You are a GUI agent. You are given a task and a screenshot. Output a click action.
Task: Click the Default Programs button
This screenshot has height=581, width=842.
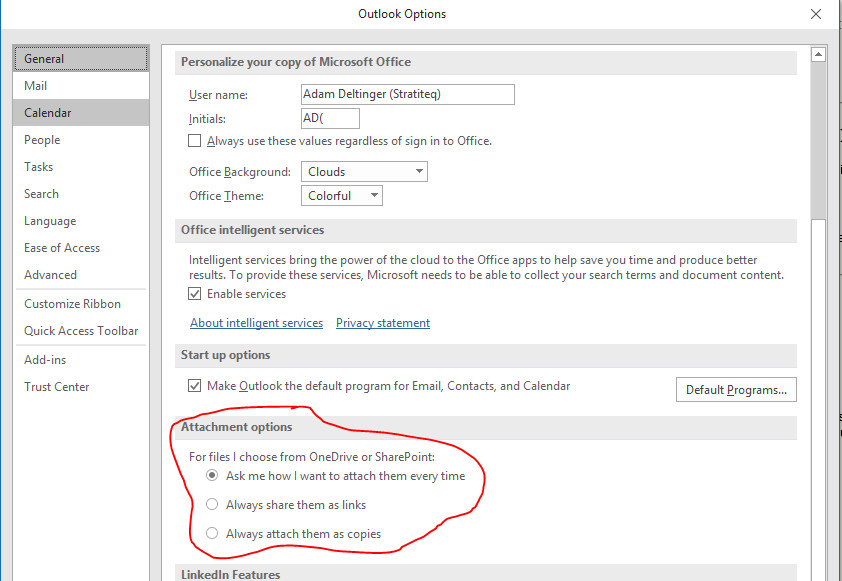[x=736, y=390]
